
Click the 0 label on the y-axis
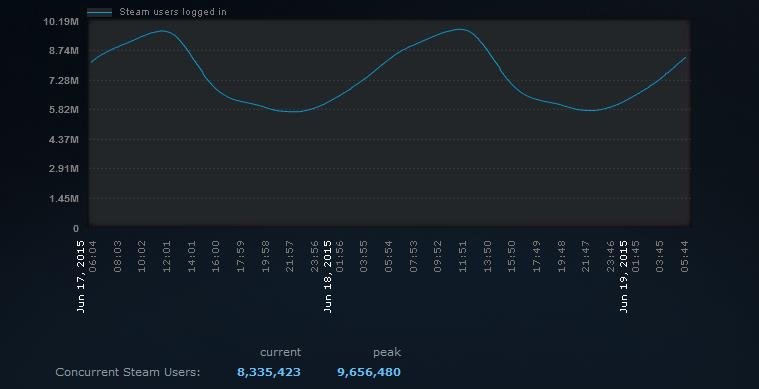pos(76,228)
